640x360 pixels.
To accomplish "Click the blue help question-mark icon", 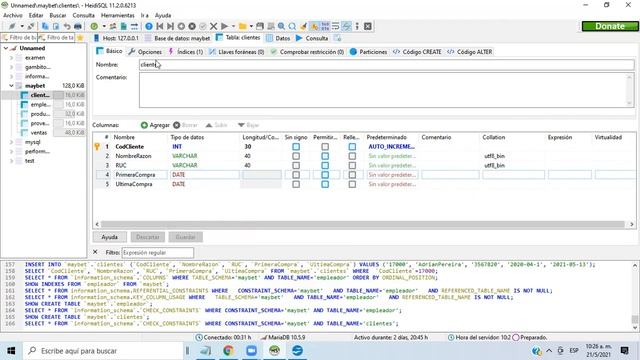I will (x=149, y=27).
